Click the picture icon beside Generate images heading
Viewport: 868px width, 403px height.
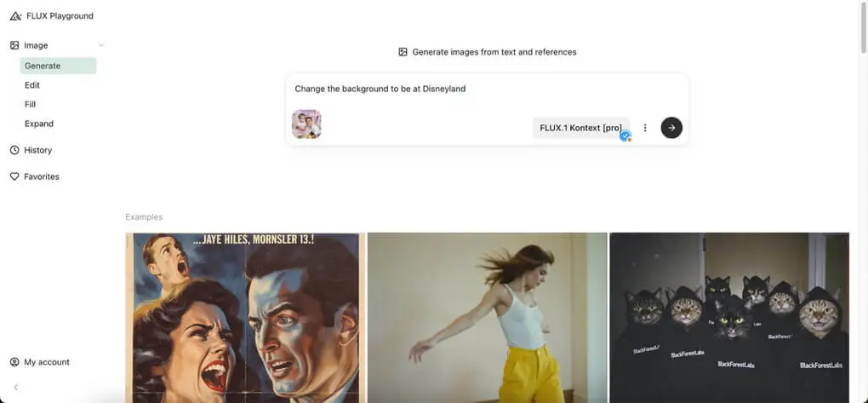click(x=403, y=52)
